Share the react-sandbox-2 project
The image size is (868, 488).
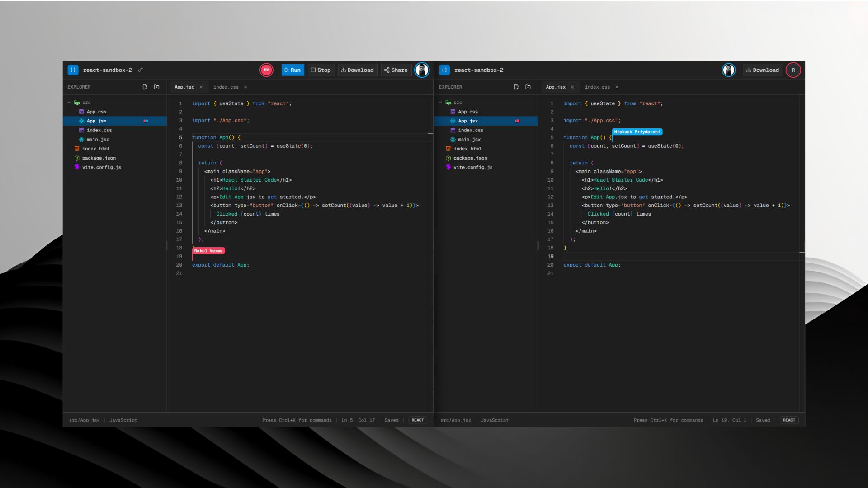(396, 70)
